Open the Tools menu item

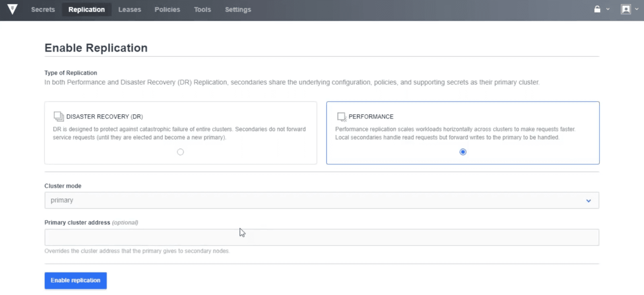tap(202, 10)
